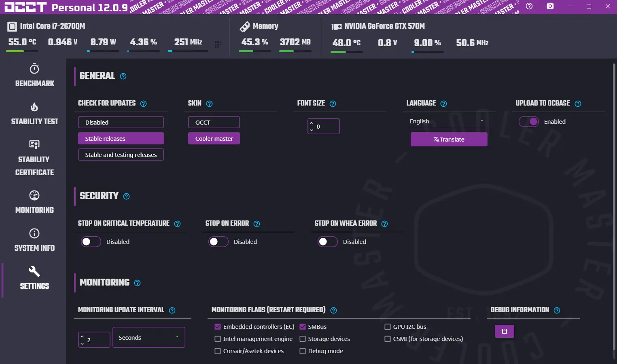Decrease the monitoring update interval
Viewport: 617px width, 364px height.
point(82,344)
